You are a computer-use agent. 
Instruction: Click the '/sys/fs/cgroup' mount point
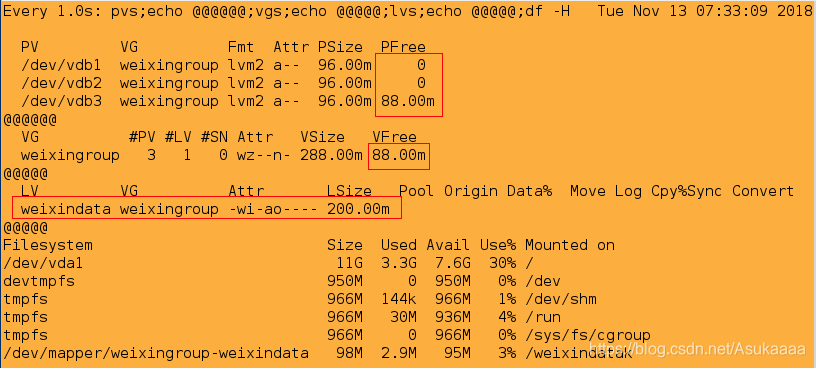pos(588,336)
